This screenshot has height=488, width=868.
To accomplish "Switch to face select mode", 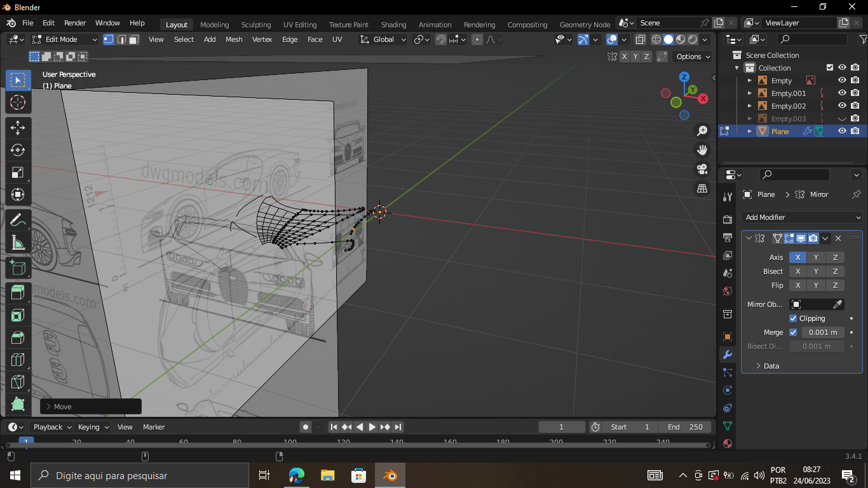I will tap(134, 39).
